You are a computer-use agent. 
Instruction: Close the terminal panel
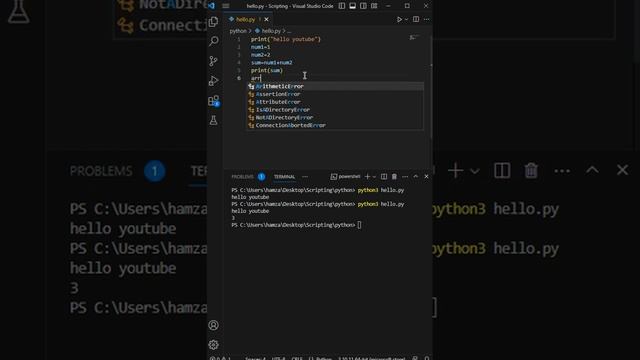(426, 176)
